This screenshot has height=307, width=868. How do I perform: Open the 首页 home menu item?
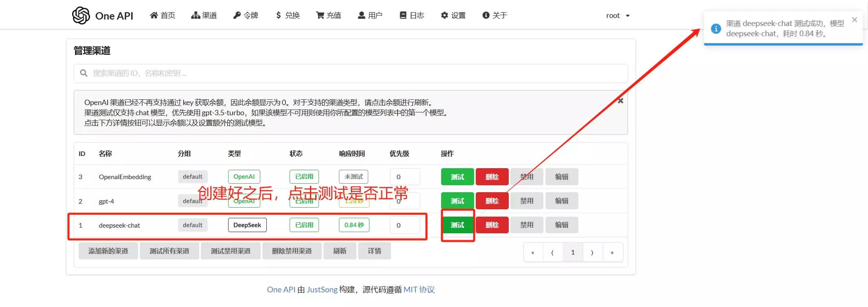click(x=163, y=15)
